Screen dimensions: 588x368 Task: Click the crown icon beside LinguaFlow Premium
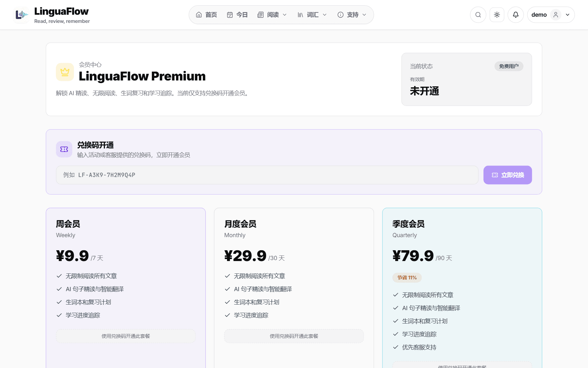(x=65, y=72)
